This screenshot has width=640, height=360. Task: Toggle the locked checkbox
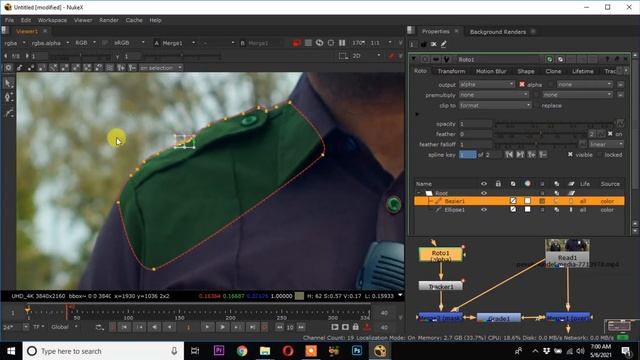pyautogui.click(x=600, y=155)
